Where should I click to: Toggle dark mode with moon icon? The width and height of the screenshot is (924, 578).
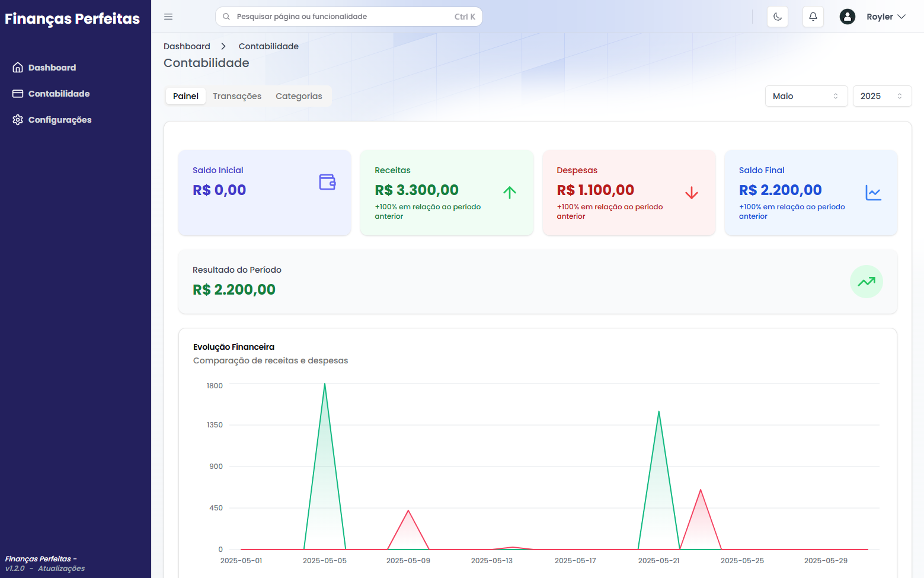[778, 17]
